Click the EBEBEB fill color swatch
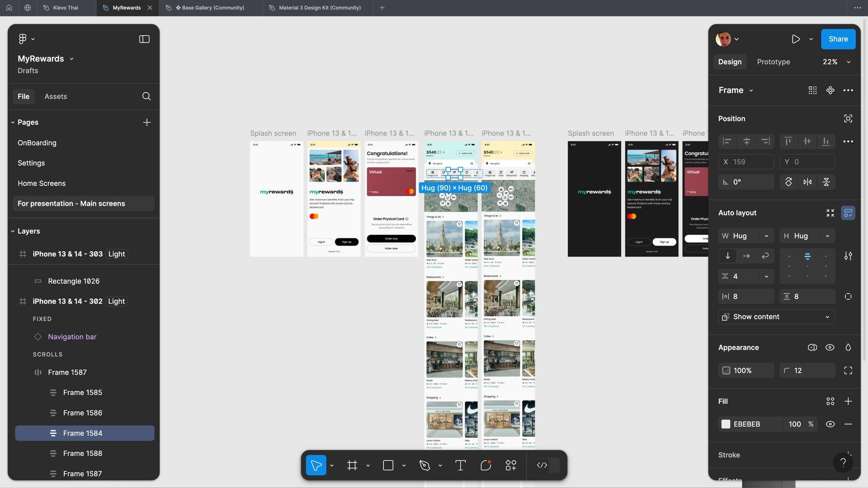Viewport: 868px width, 488px height. [726, 424]
